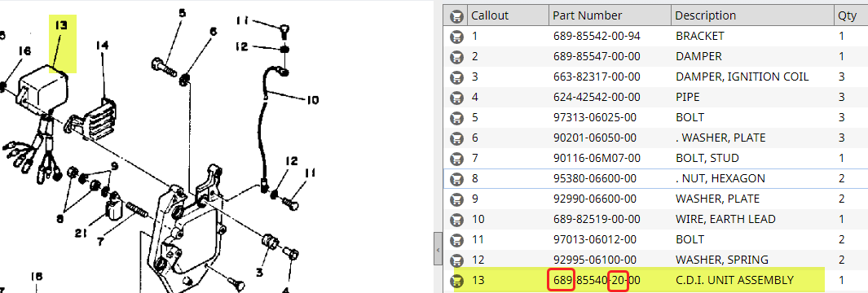
Task: Click cart icon for C.D.I. UNIT ASSEMBLY row
Action: [x=456, y=281]
